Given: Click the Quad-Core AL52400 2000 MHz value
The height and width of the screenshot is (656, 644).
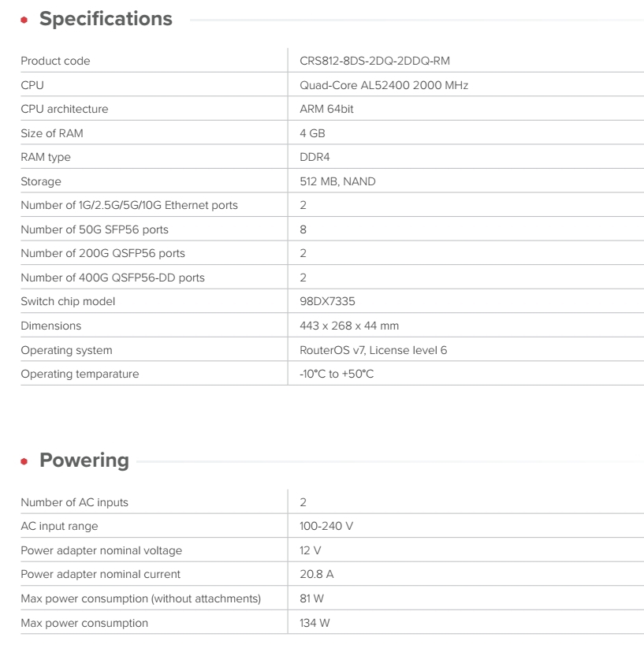Looking at the screenshot, I should point(384,85).
